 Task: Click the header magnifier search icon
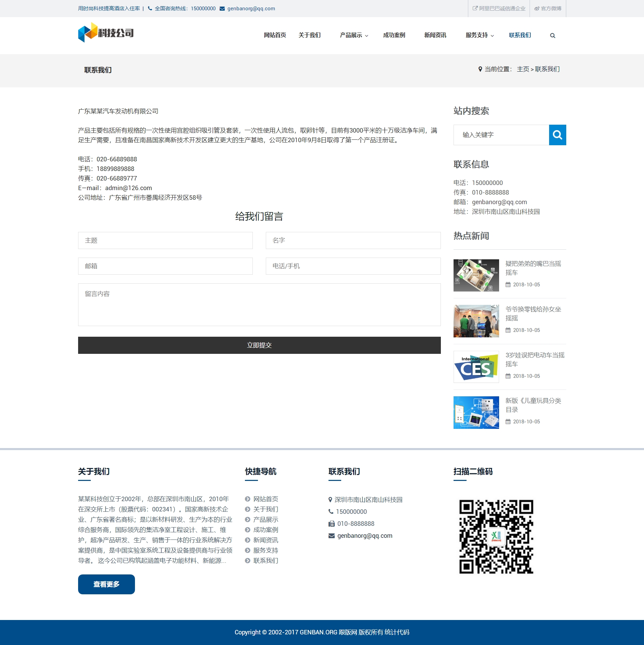point(552,36)
